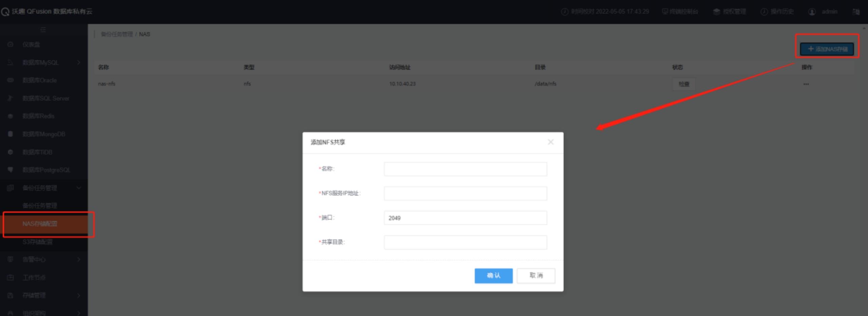Viewport: 868px width, 316px height.
Task: Click the nas-nfs name cell
Action: (x=107, y=84)
